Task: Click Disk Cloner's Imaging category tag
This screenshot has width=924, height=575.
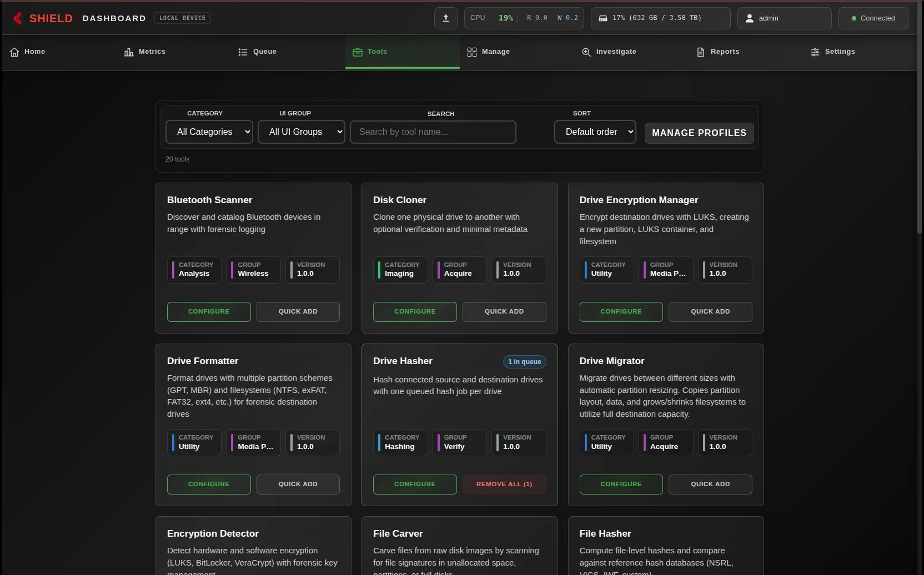Action: [x=400, y=270]
